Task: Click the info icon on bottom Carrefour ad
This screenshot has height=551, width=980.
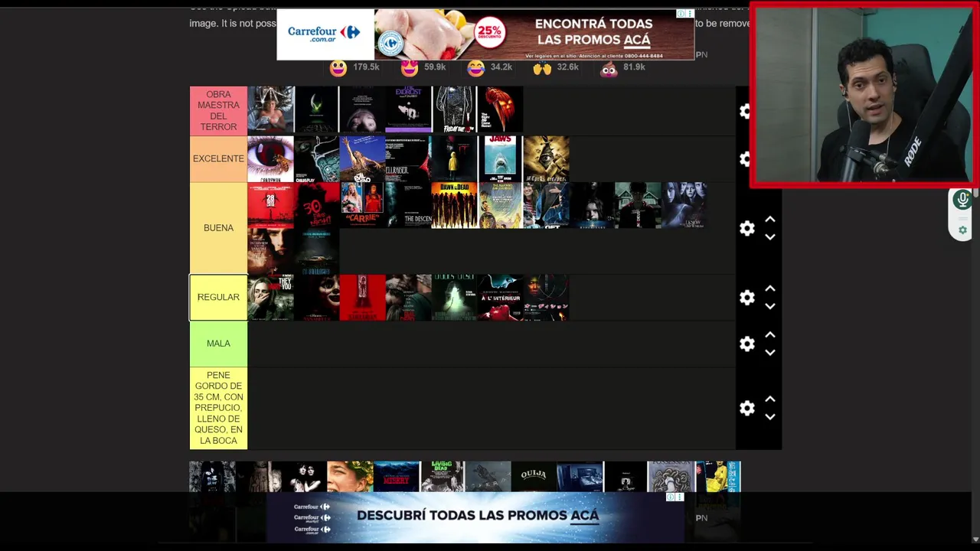Action: click(670, 497)
